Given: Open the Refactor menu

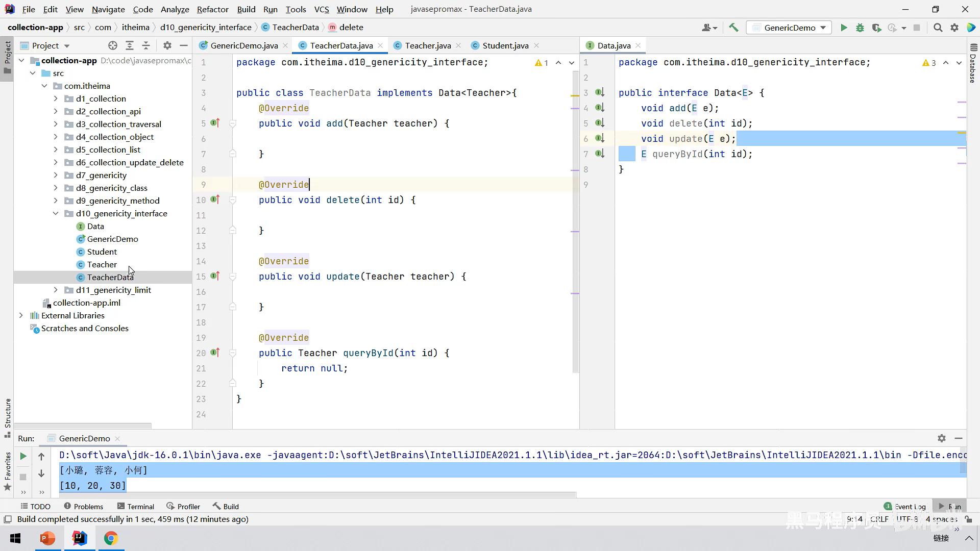Looking at the screenshot, I should 212,9.
